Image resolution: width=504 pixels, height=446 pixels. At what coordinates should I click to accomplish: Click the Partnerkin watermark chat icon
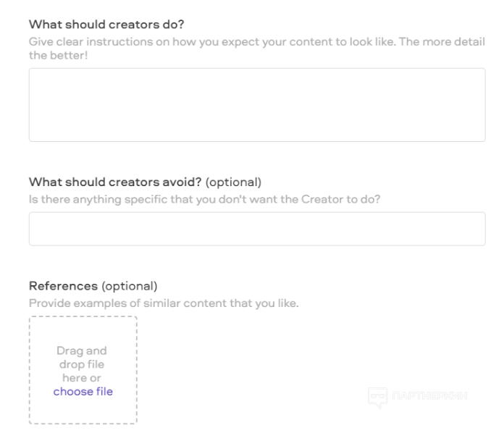(x=378, y=397)
